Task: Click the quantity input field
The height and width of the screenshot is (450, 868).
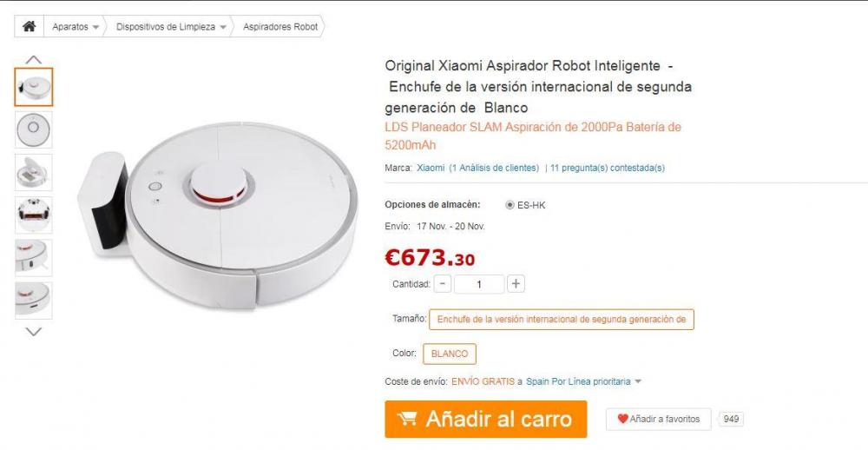Action: coord(479,284)
